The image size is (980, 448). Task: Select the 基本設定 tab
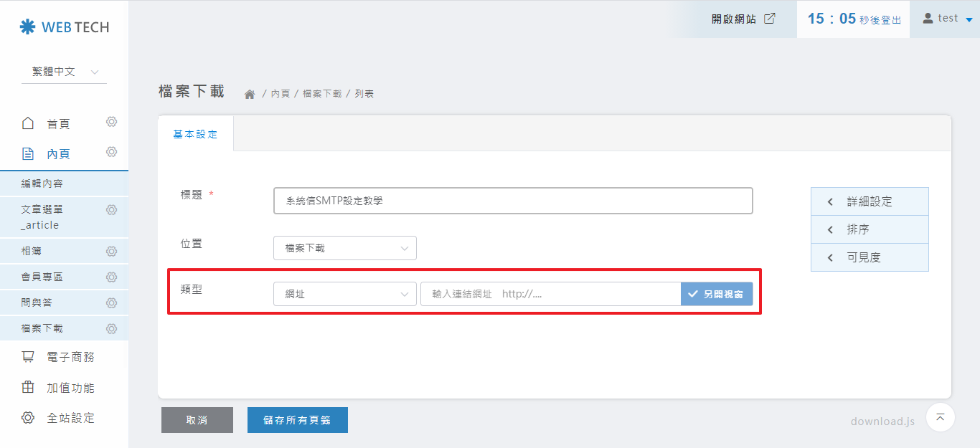point(195,134)
